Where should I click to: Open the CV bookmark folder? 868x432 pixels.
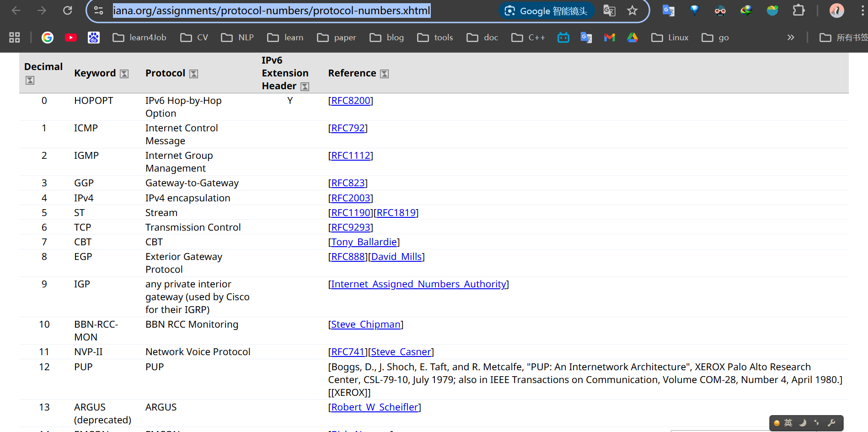(194, 38)
